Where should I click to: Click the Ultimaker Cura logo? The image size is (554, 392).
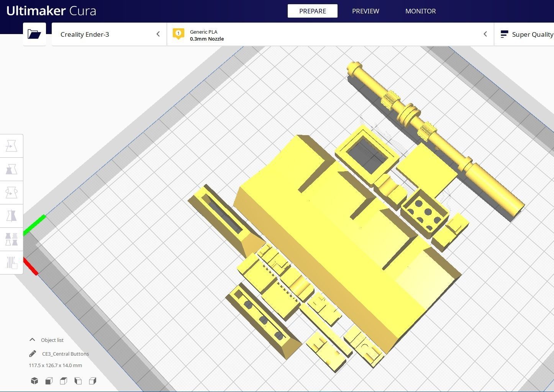tap(51, 11)
